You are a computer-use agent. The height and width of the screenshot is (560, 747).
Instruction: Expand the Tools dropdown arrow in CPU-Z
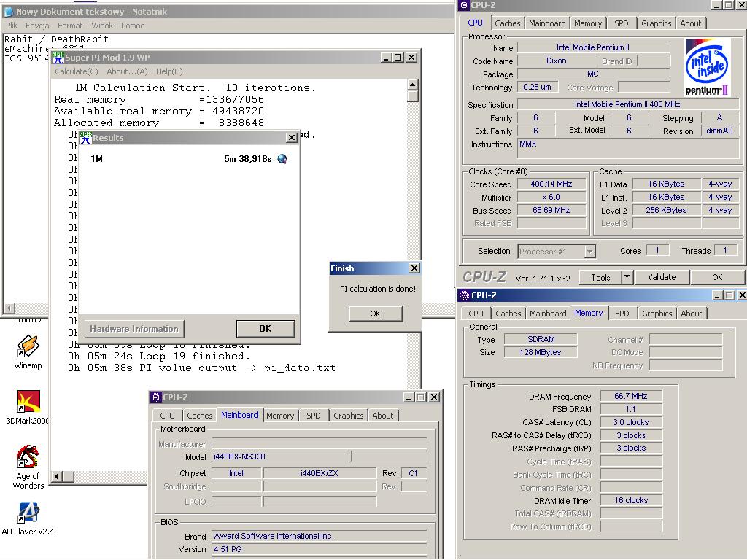click(x=627, y=276)
